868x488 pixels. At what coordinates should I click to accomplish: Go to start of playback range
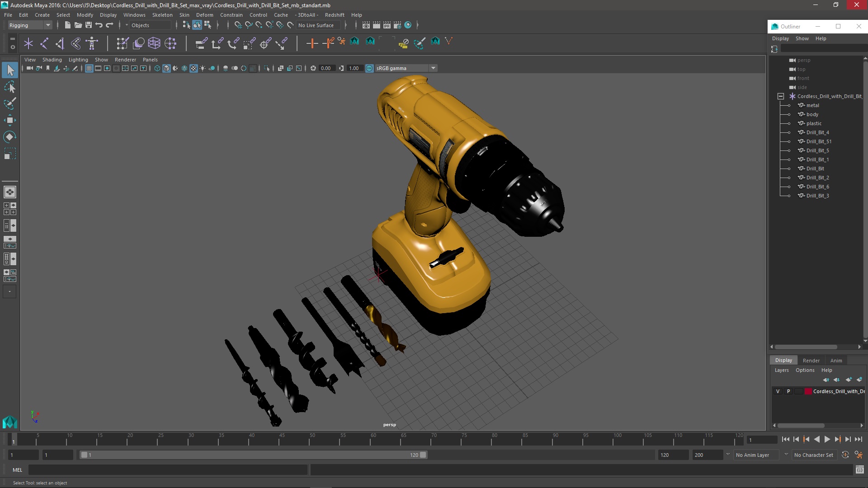click(785, 439)
